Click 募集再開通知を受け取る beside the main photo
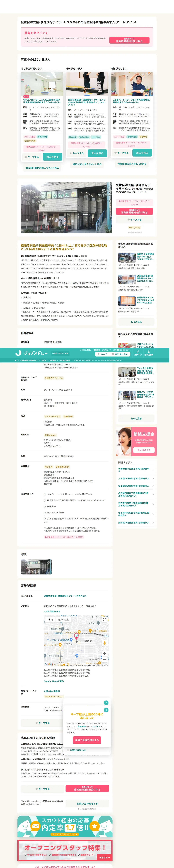174x868 pixels. coord(134,211)
